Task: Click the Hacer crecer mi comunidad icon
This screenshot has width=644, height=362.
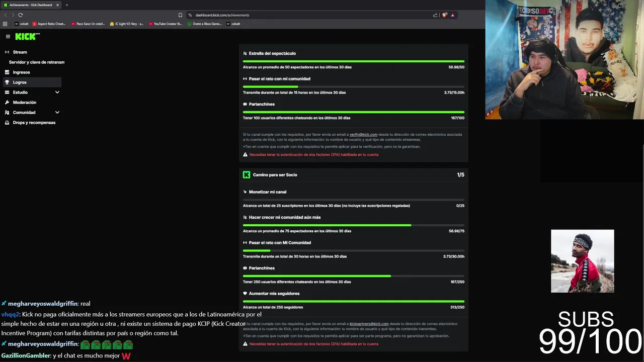Action: pos(245,217)
